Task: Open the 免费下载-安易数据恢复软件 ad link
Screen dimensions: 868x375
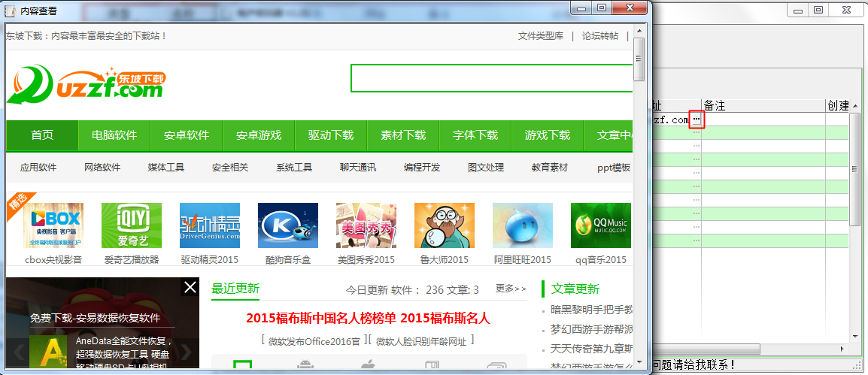Action: [x=96, y=318]
